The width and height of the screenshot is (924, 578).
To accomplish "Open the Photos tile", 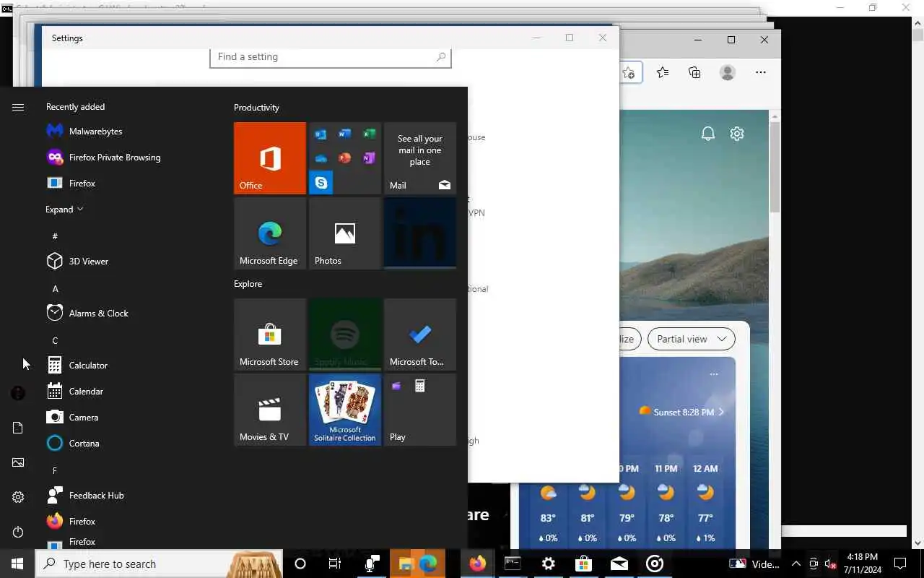I will tap(345, 233).
